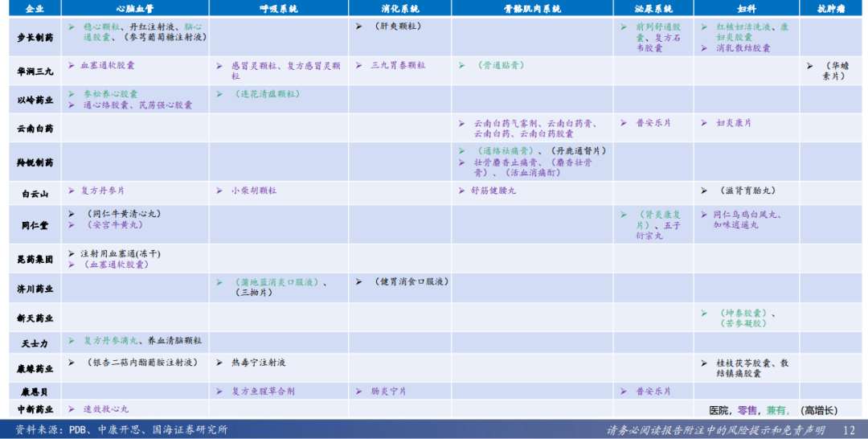Click the 抗肿瘤 column header
Viewport: 868px width, 439px height.
click(830, 8)
